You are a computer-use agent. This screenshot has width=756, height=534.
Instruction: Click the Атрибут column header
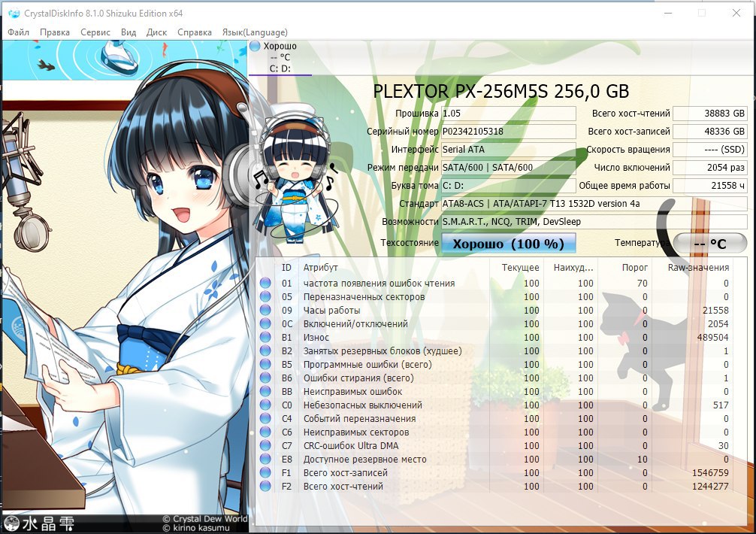tap(321, 267)
